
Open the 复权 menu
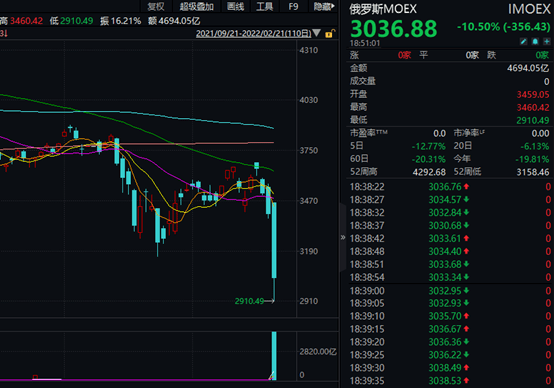pyautogui.click(x=156, y=6)
